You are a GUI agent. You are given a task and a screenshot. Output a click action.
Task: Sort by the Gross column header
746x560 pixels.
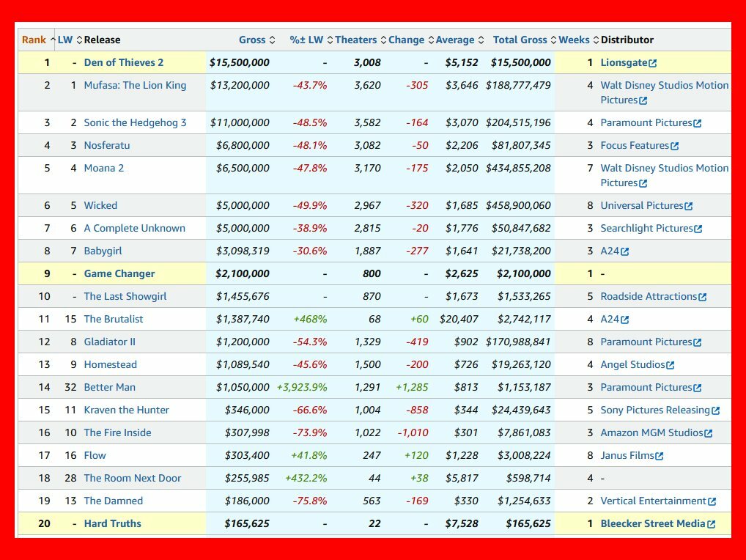coord(257,40)
